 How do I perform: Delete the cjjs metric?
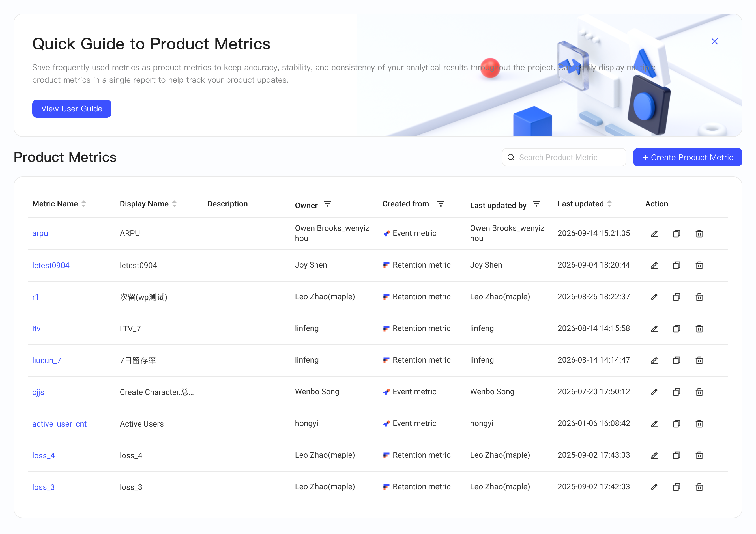point(699,392)
